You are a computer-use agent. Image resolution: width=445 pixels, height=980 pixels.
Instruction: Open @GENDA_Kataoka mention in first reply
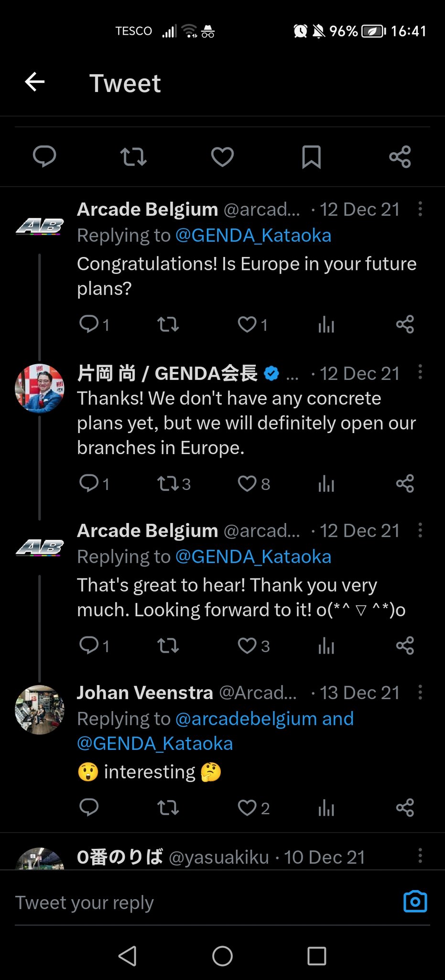253,235
